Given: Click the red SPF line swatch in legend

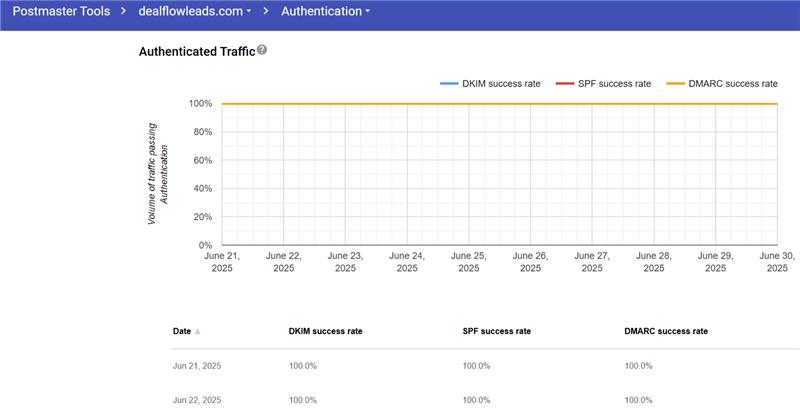Looking at the screenshot, I should click(565, 83).
